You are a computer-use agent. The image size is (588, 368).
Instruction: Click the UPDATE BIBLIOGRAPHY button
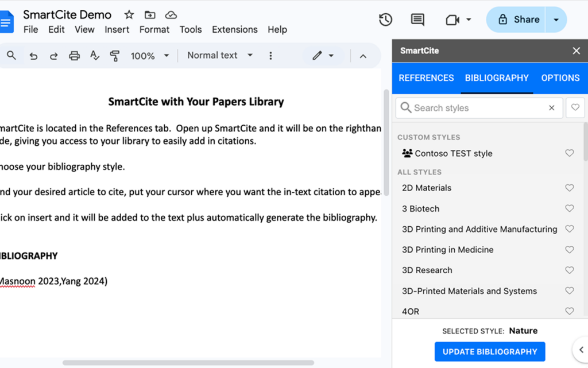[489, 351]
